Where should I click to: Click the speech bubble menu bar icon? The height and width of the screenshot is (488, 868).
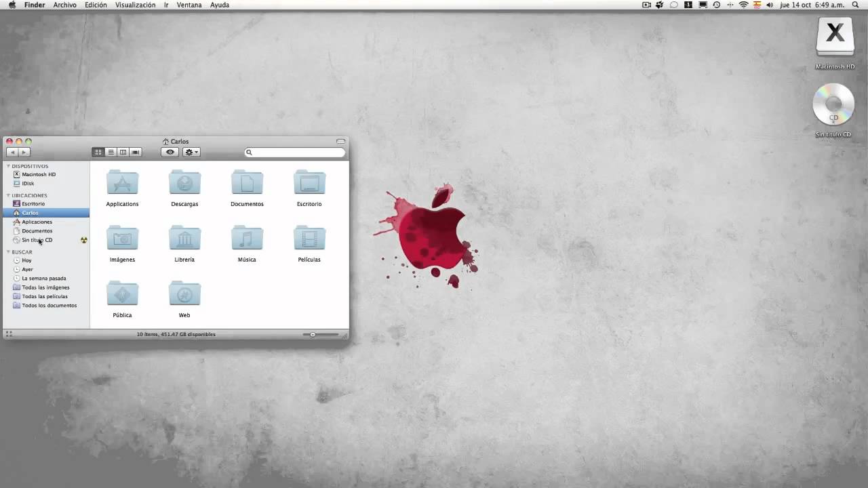(x=673, y=5)
